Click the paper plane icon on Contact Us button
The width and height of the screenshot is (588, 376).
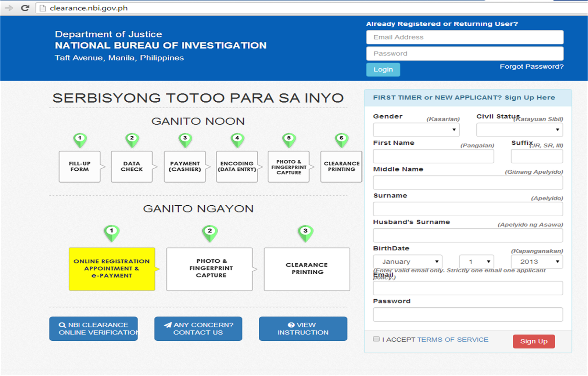(168, 325)
